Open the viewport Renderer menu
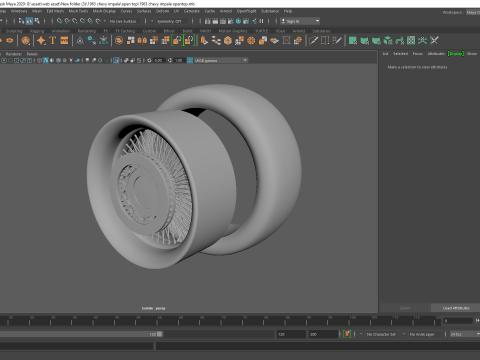This screenshot has width=480, height=360. [x=14, y=54]
